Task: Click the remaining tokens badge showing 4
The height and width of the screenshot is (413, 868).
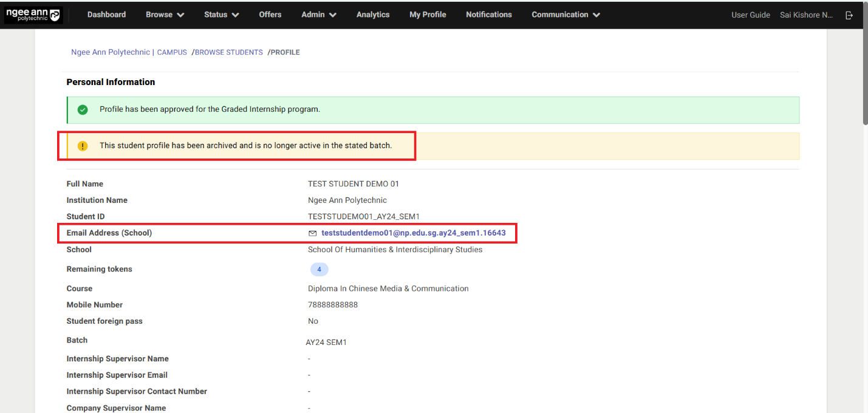Action: coord(319,270)
